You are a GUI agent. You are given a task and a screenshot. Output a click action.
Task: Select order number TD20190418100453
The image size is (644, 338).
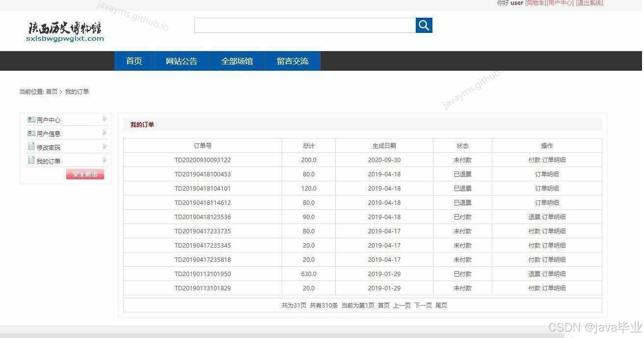[x=203, y=174]
